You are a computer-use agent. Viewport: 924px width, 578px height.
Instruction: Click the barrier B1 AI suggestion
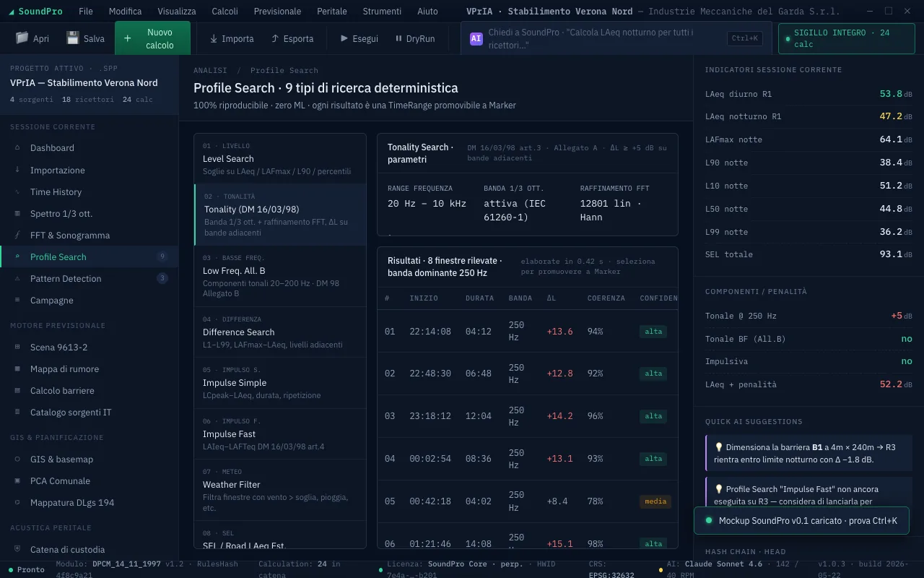pos(808,453)
